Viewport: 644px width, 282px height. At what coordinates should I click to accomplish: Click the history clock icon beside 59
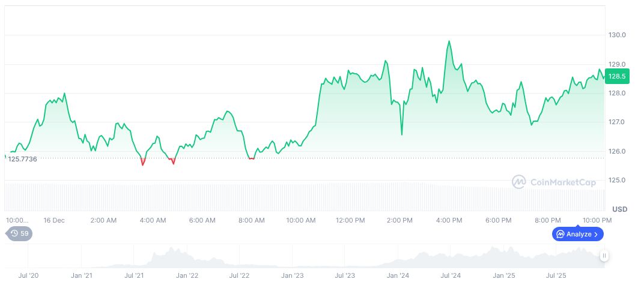(x=14, y=233)
